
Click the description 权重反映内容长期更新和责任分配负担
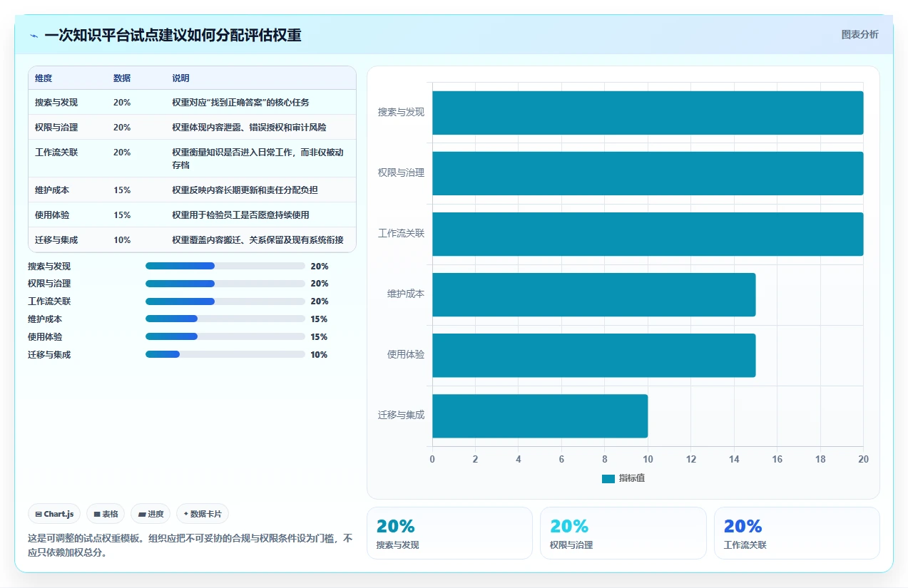[245, 190]
